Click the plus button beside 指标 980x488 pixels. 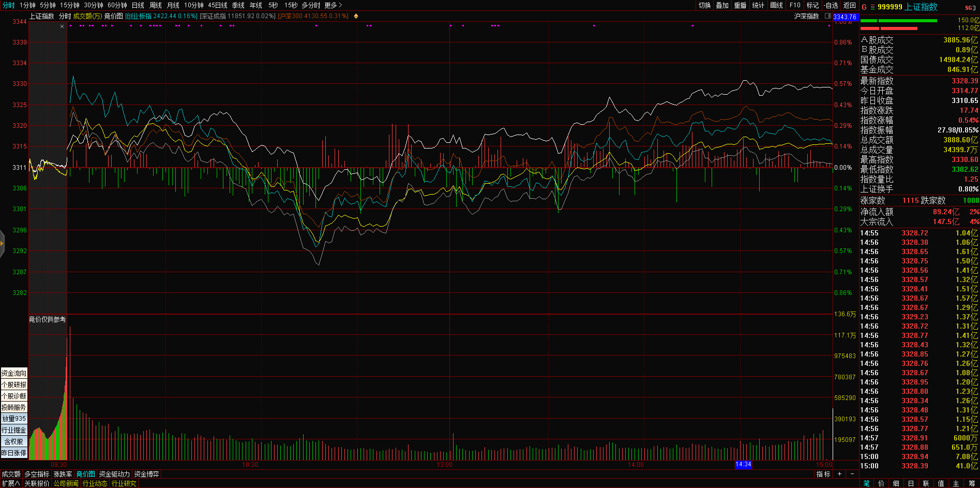839,474
